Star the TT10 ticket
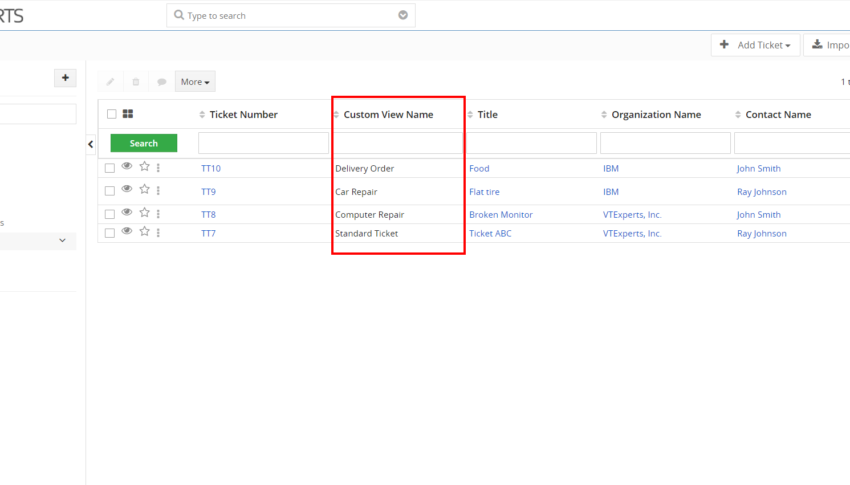The width and height of the screenshot is (850, 485). click(144, 166)
